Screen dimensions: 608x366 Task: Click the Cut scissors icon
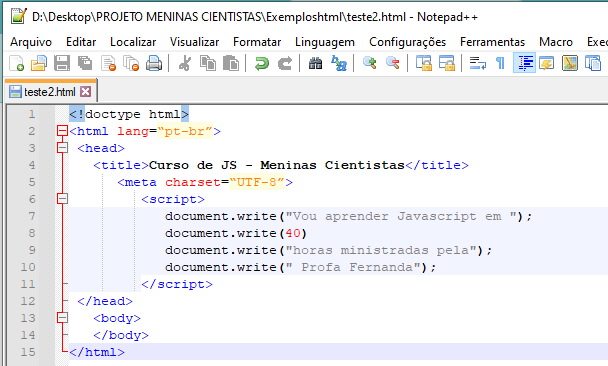coord(185,63)
